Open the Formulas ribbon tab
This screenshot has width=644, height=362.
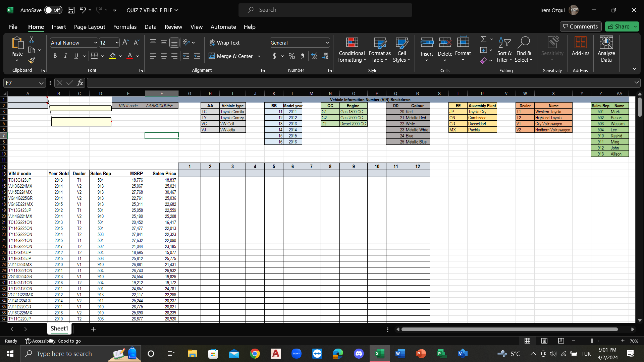click(125, 27)
